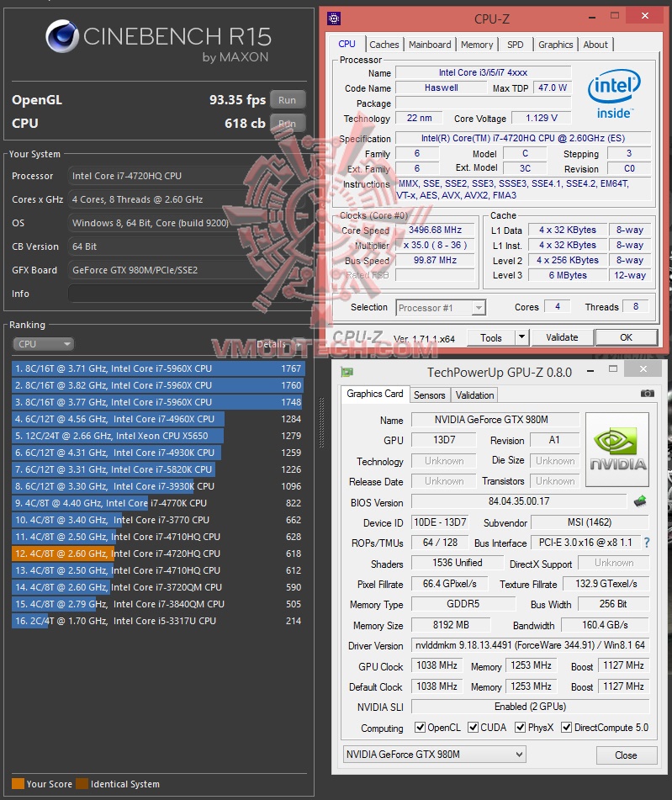Select highlighted ranking row 12 i7-4720HQ
Viewport: 672px width, 800px height.
point(157,554)
